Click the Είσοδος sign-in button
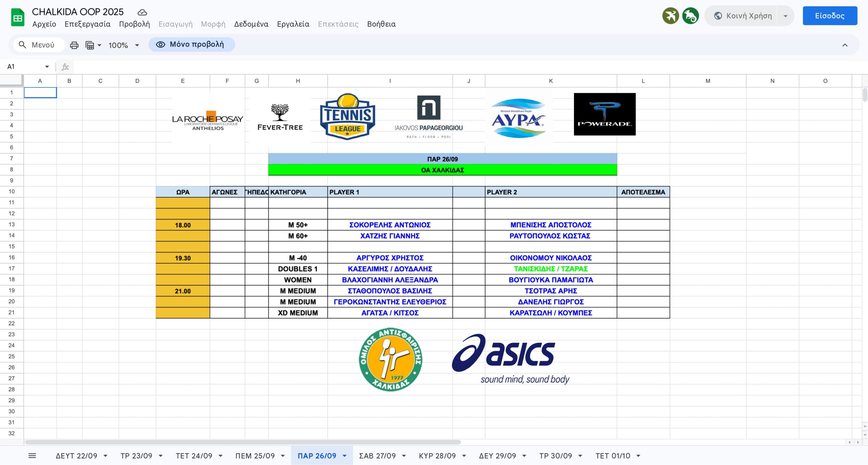Viewport: 868px width, 465px height. pos(830,16)
